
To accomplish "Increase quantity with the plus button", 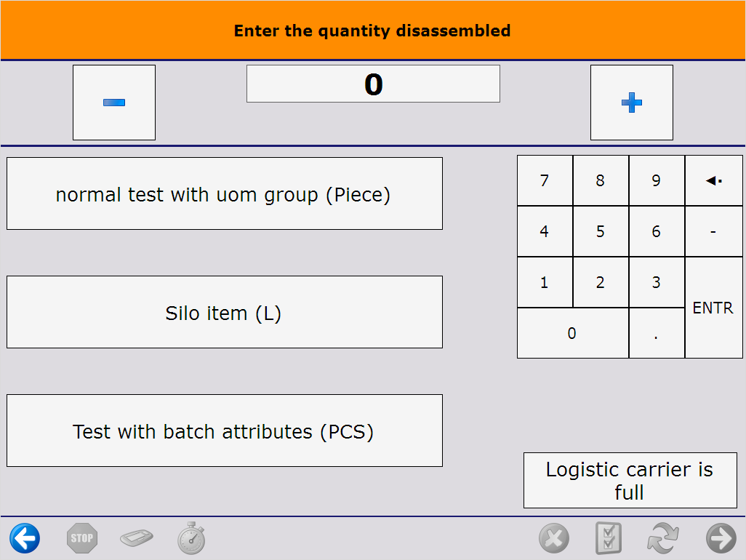I will [x=631, y=103].
